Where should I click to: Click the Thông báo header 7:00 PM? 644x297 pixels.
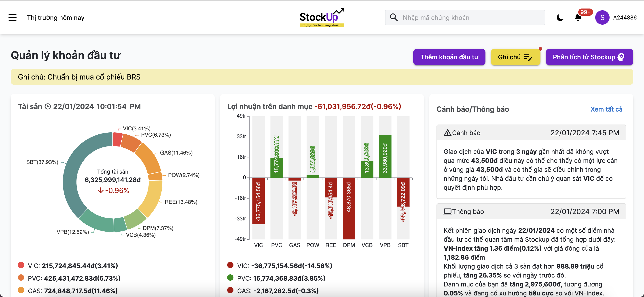click(531, 212)
